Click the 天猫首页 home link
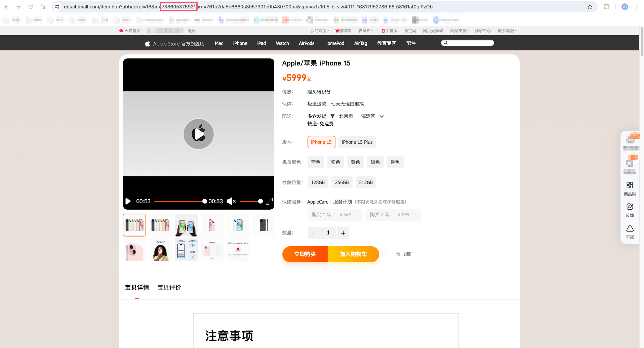 coord(130,31)
